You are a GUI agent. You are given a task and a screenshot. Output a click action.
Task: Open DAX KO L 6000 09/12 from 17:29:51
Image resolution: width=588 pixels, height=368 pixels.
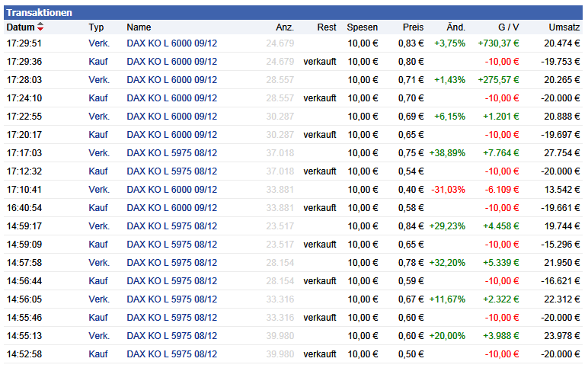171,43
